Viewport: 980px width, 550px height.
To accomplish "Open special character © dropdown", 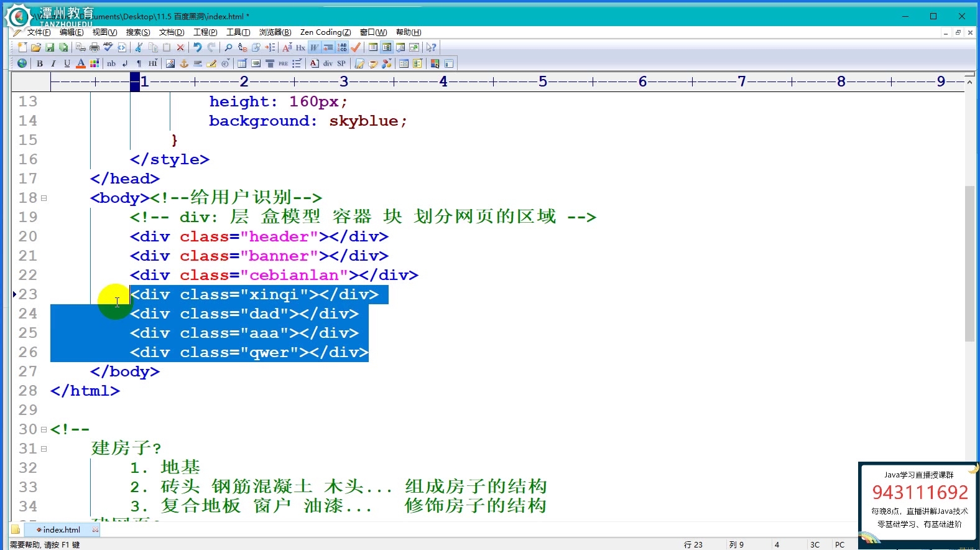I will [x=225, y=63].
